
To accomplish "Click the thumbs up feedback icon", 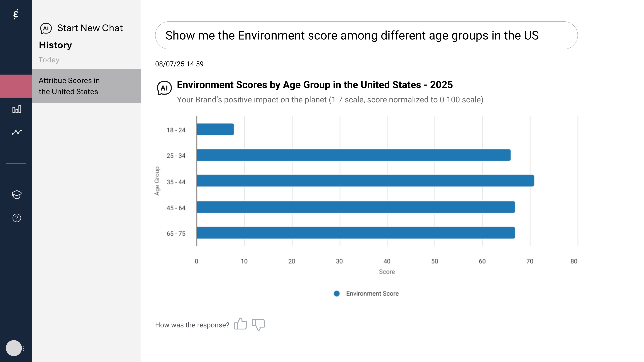I will coord(240,324).
